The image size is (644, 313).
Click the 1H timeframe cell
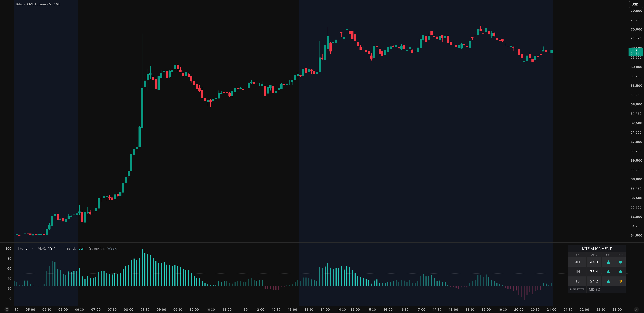577,272
